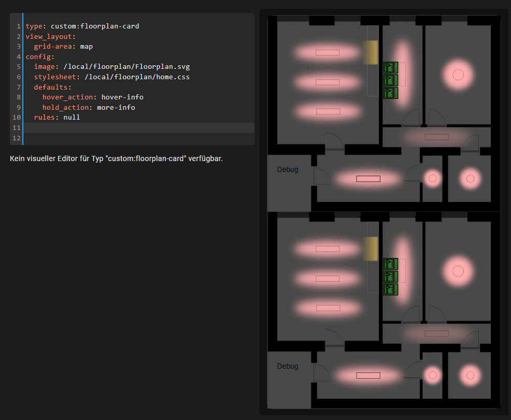Screen dimensions: 511x420
Task: Toggle third oval light in lower floorplan's big room
Action: [x=328, y=308]
